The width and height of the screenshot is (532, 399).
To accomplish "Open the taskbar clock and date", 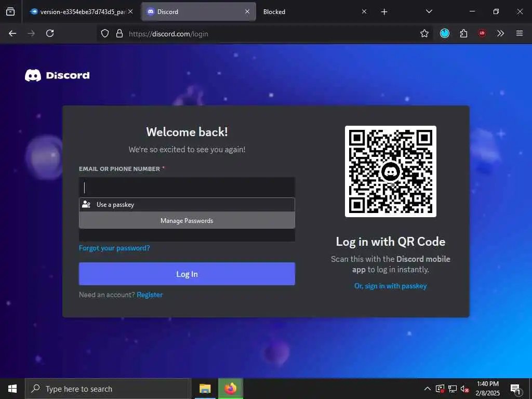I will (x=487, y=389).
